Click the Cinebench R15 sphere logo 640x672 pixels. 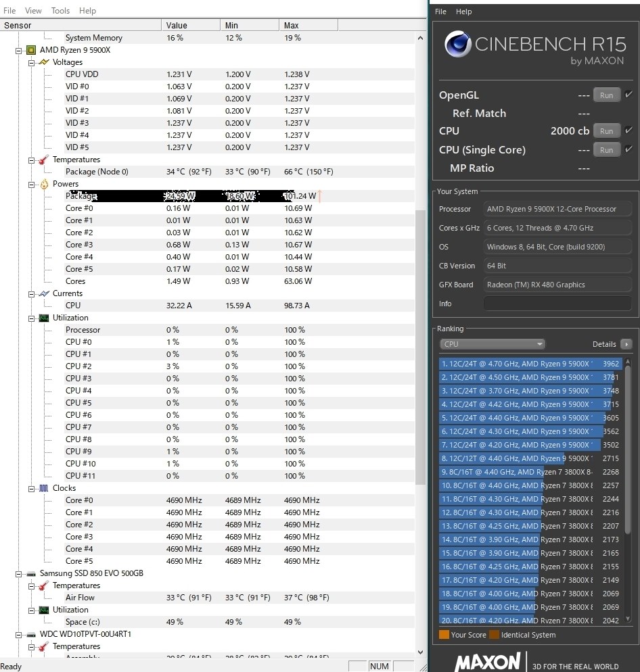point(458,44)
